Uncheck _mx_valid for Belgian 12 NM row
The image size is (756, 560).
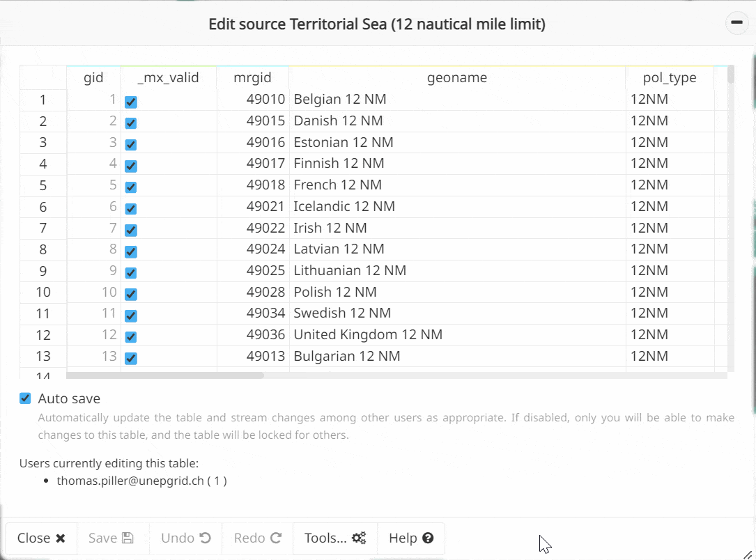point(131,102)
